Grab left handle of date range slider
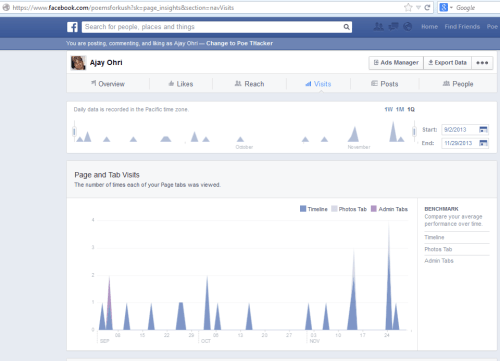500x361 pixels. (x=74, y=132)
